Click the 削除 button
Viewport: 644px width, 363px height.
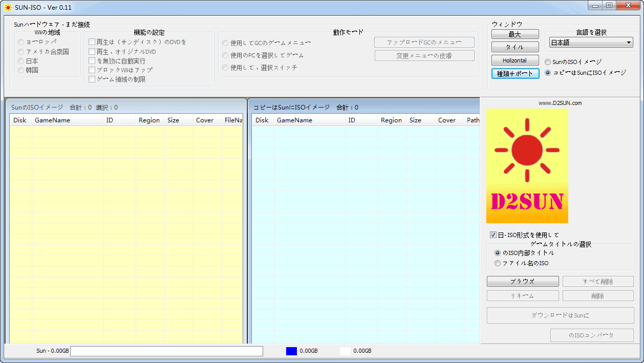pos(598,296)
